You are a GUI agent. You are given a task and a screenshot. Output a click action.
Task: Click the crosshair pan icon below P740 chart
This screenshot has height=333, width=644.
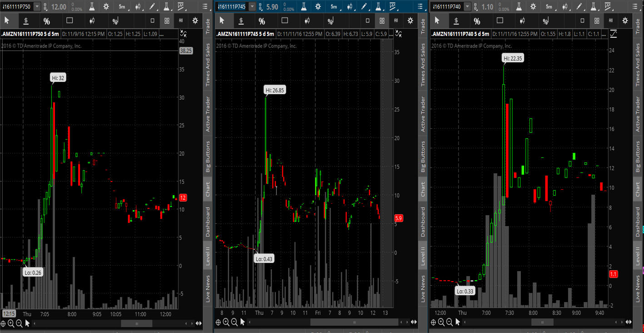coord(433,323)
